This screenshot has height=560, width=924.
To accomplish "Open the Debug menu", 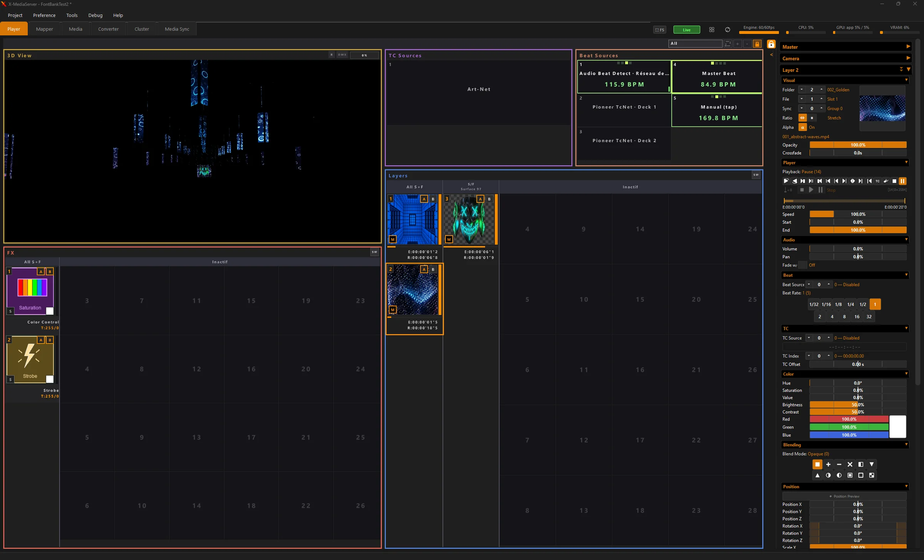I will 95,15.
